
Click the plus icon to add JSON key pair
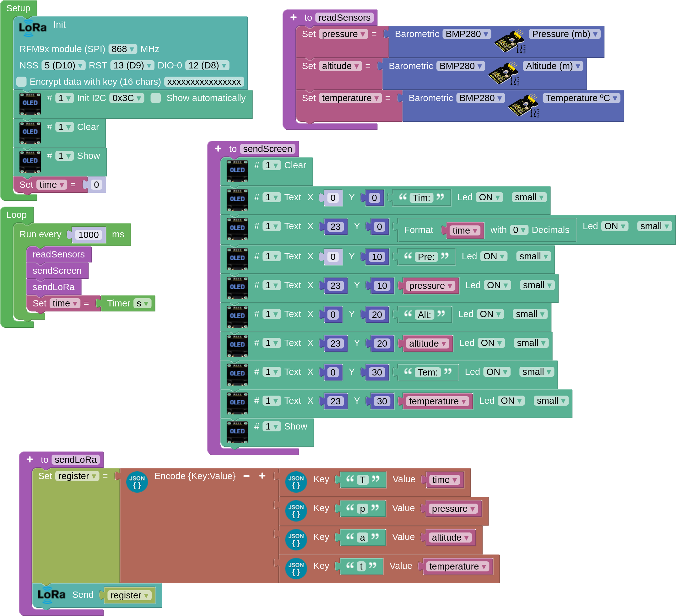[262, 476]
